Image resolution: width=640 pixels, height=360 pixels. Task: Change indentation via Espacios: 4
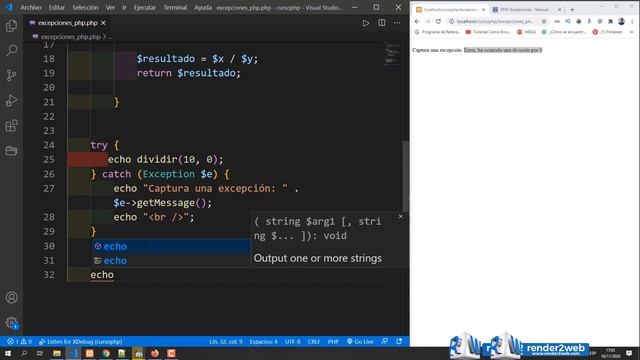[263, 342]
